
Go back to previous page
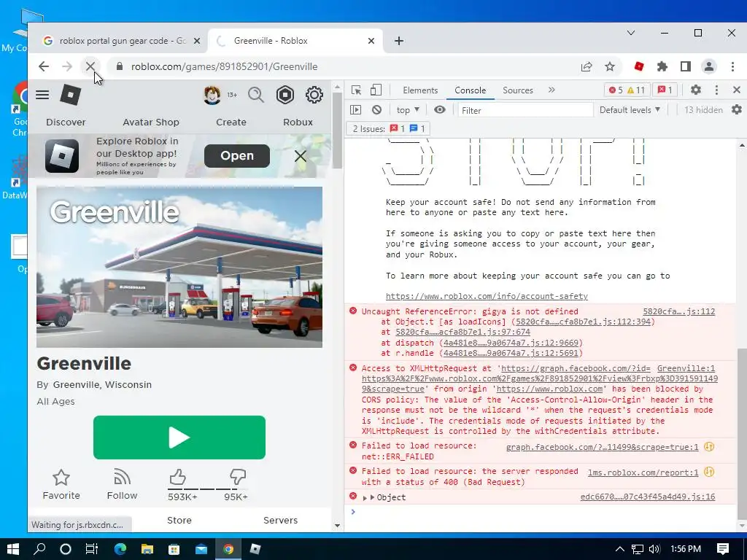(x=43, y=66)
